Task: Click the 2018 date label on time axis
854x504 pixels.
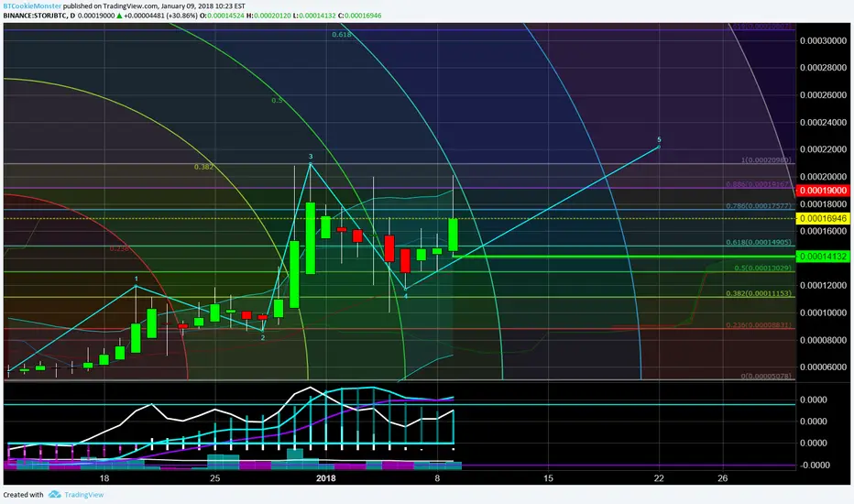Action: [x=325, y=478]
